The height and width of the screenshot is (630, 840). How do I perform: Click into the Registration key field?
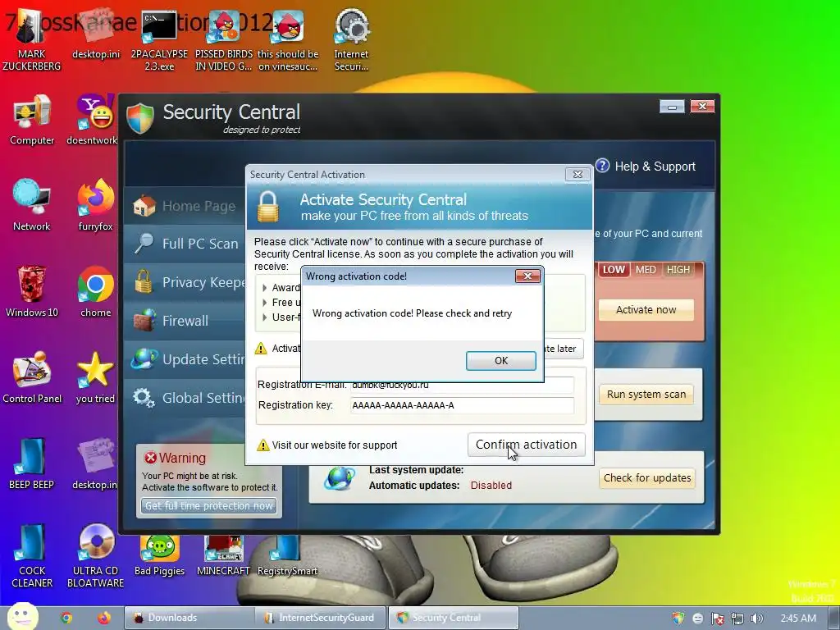pos(462,405)
